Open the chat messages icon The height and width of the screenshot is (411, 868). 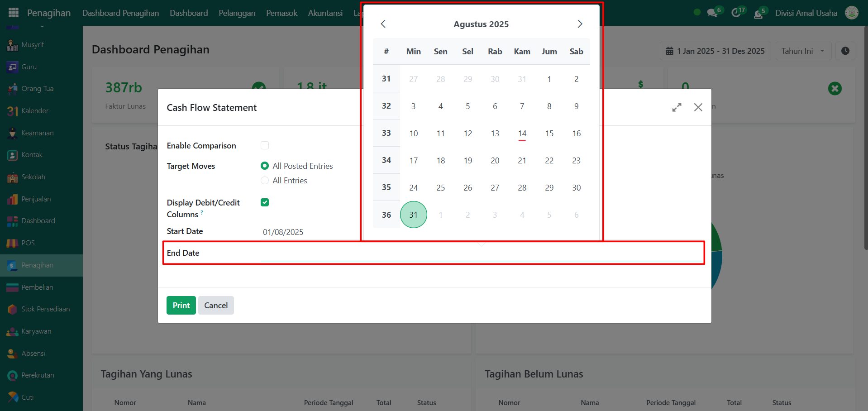click(712, 13)
